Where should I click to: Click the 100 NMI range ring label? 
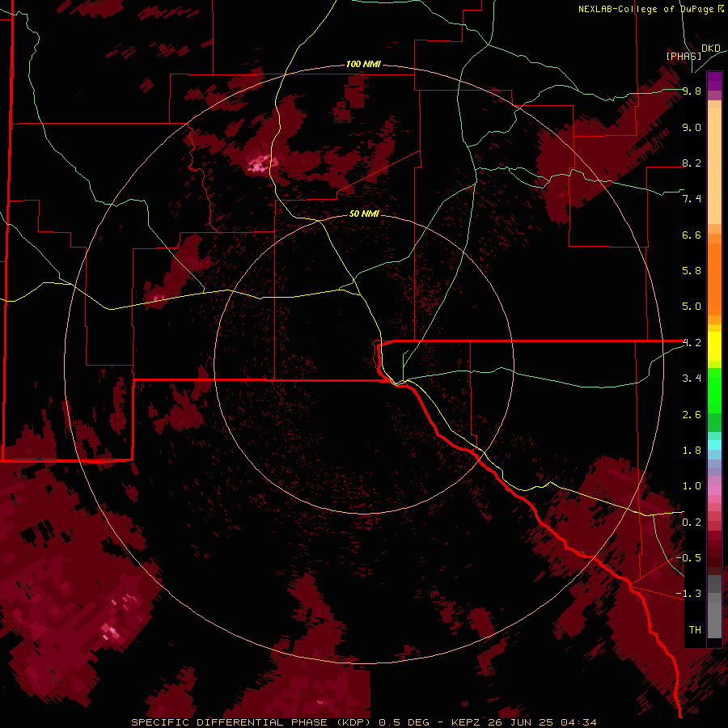point(363,64)
